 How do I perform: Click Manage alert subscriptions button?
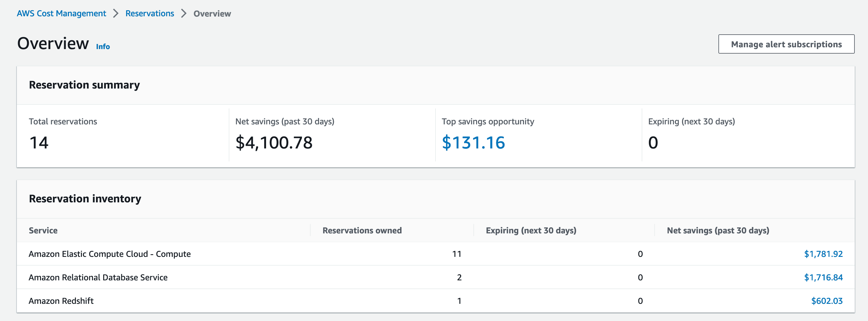click(x=786, y=44)
